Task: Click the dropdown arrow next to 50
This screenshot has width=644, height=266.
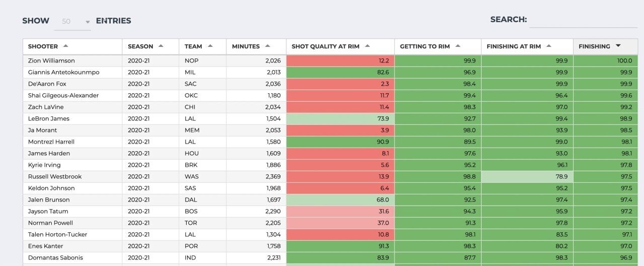Action: tap(88, 22)
